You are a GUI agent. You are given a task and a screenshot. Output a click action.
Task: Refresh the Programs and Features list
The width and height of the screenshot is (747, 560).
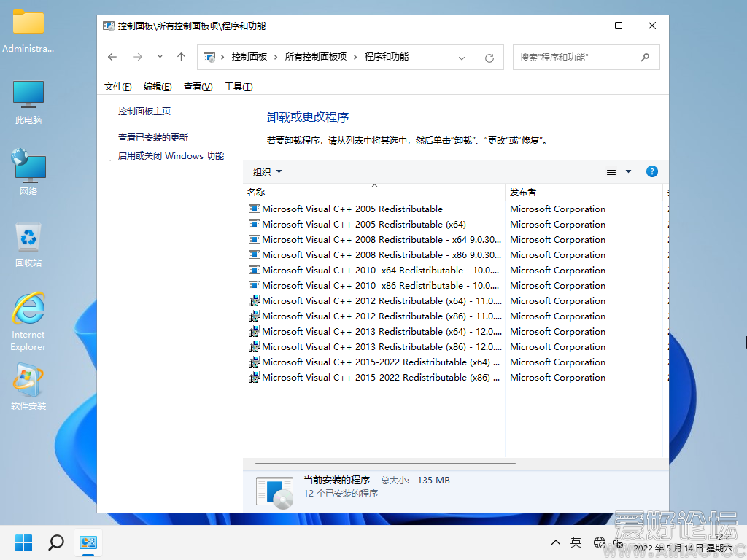[489, 58]
